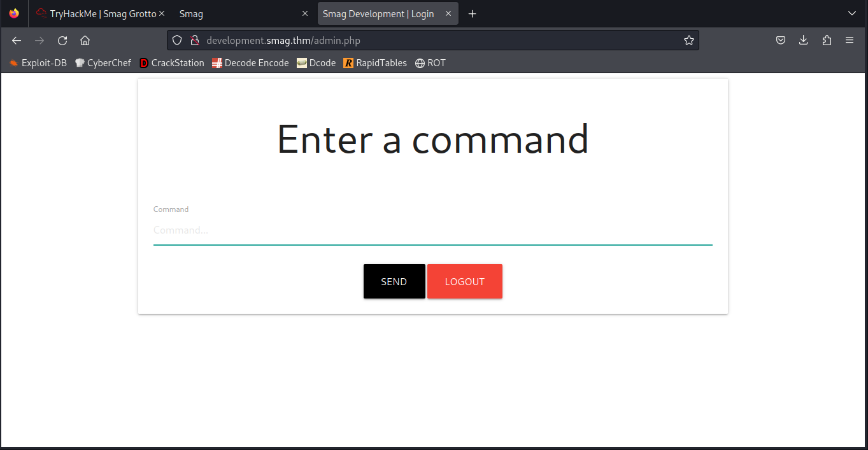
Task: Open the Firefox hamburger application menu
Action: pos(850,40)
